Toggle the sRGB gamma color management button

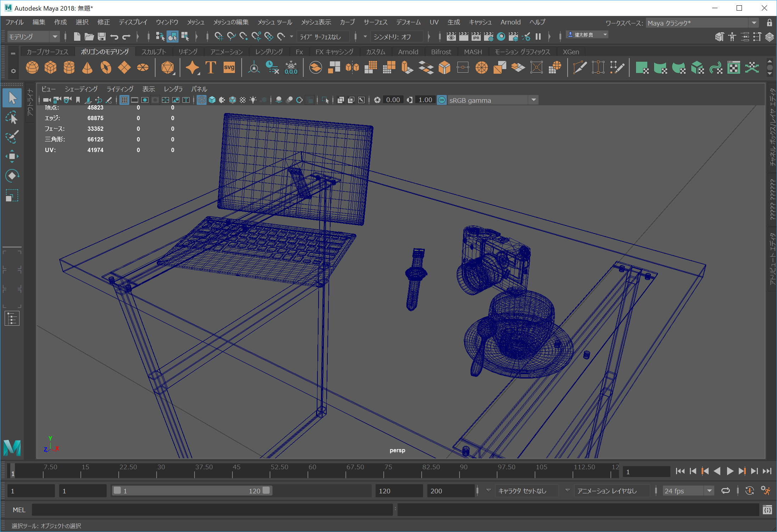[x=442, y=100]
